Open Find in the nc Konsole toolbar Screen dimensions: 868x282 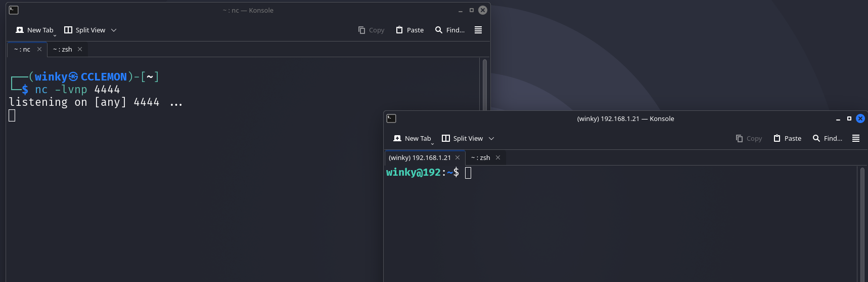(x=449, y=30)
